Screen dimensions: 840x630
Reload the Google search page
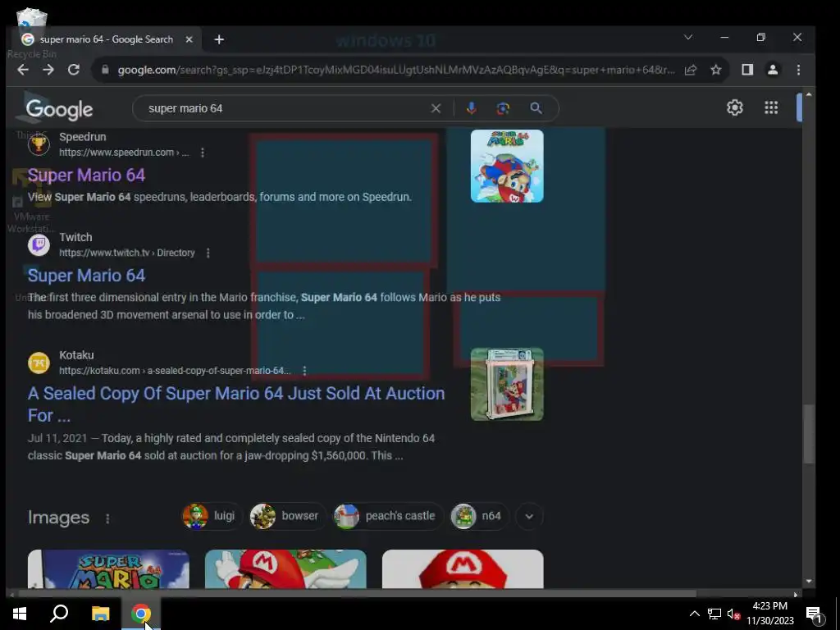tap(74, 70)
